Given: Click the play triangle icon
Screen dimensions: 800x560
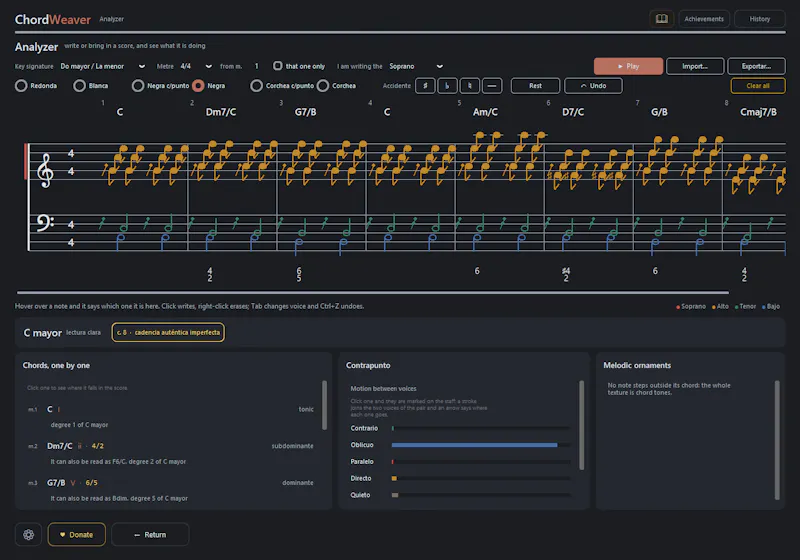Looking at the screenshot, I should [620, 66].
